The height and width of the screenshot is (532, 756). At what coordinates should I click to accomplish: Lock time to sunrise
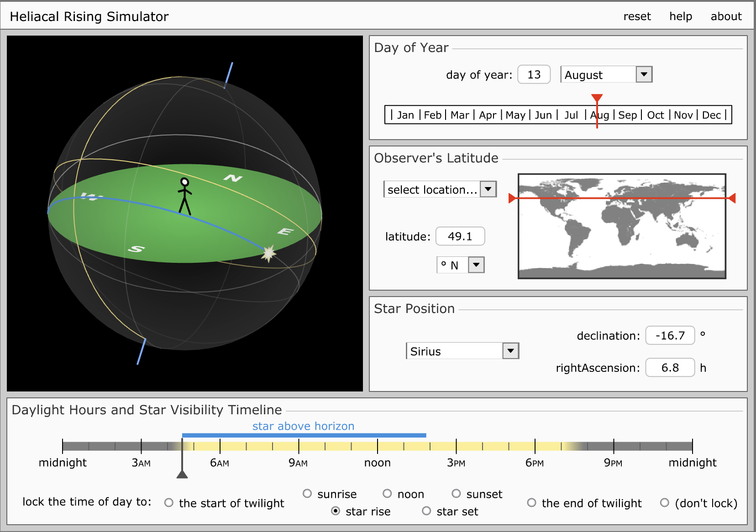click(x=307, y=493)
